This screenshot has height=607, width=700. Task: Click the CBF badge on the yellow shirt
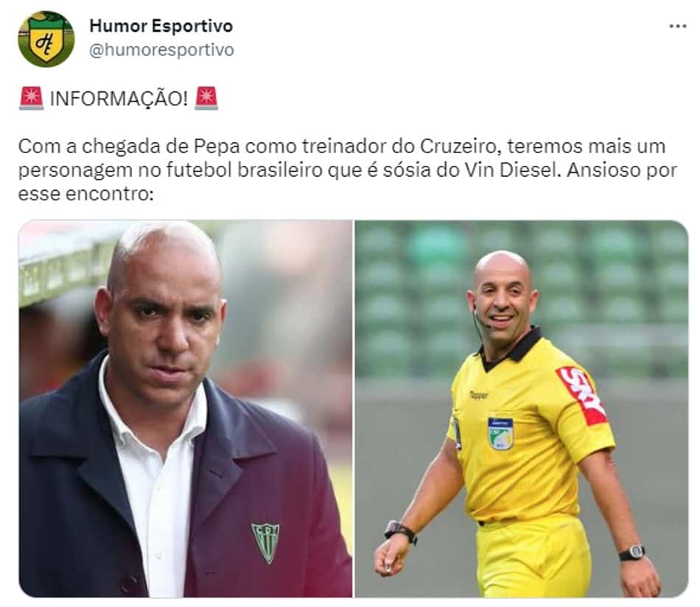coord(500,434)
